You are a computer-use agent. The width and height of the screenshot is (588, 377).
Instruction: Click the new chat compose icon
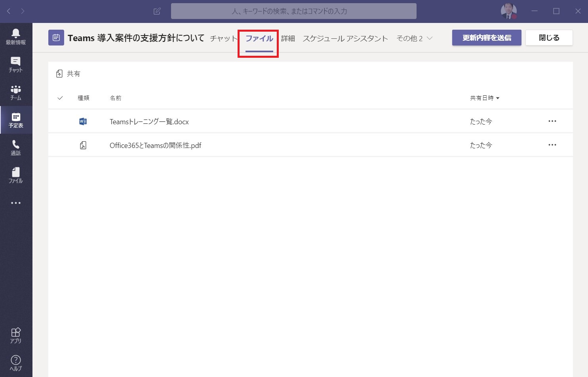157,11
